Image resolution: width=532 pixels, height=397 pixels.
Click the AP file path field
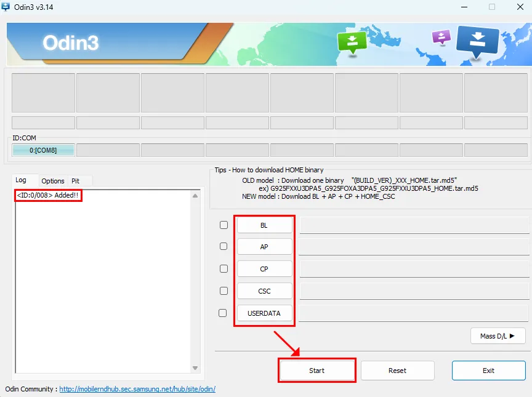tap(414, 247)
